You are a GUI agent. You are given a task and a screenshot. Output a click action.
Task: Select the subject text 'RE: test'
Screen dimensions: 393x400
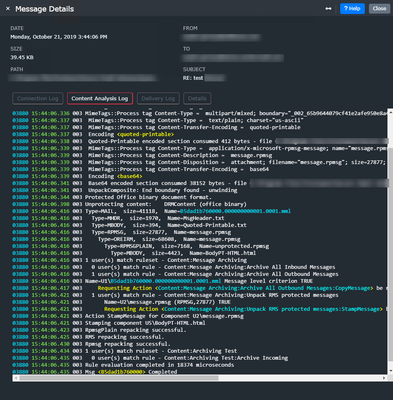(193, 78)
